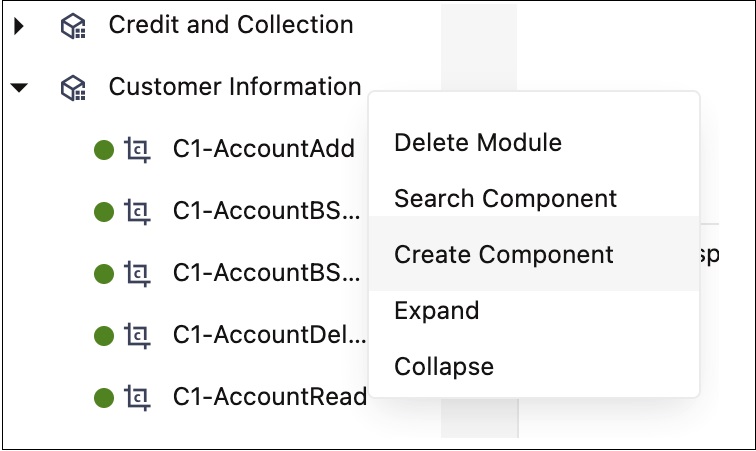Select the C1-AccountRead component

click(x=270, y=398)
